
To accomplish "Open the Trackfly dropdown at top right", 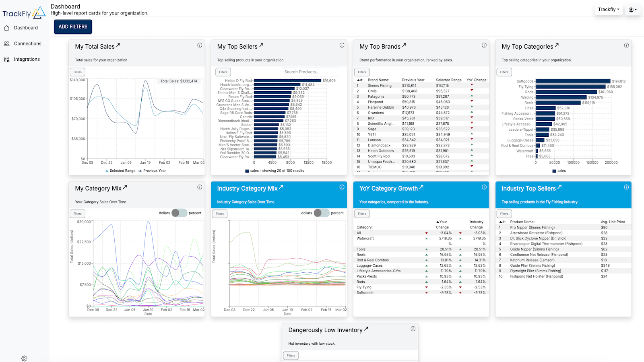I will (608, 9).
